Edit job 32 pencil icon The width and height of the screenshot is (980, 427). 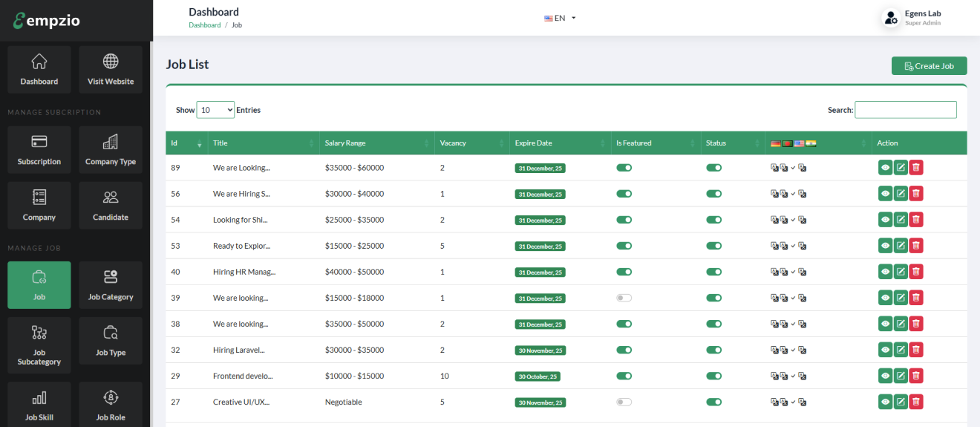pos(901,350)
